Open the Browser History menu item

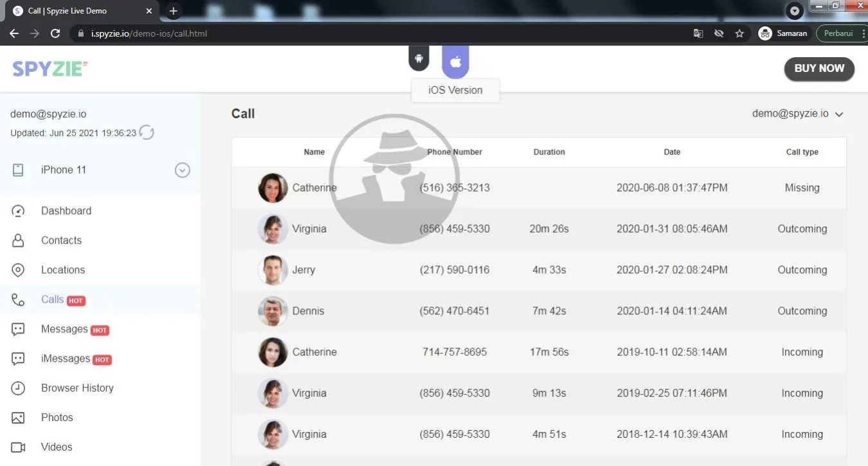pyautogui.click(x=77, y=388)
